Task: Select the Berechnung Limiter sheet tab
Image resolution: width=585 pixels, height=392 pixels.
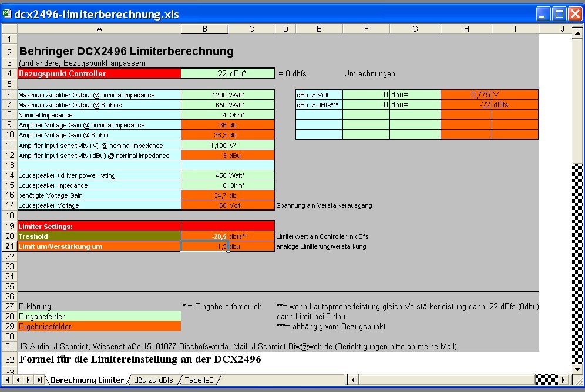Action: tap(87, 380)
